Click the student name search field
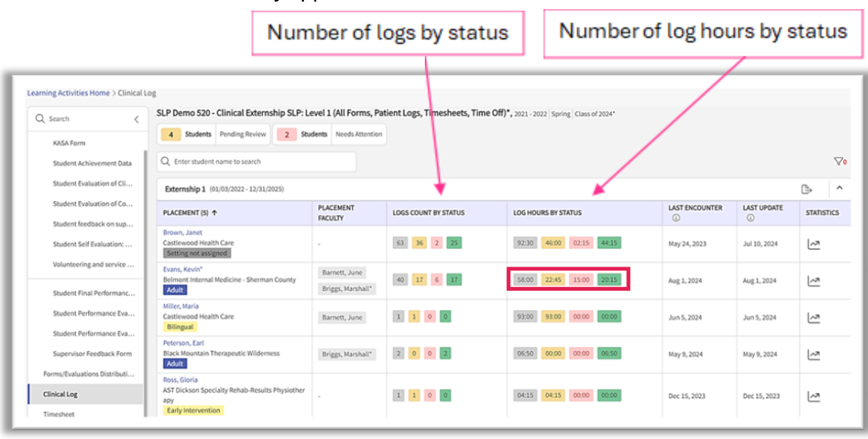Image resolution: width=868 pixels, height=439 pixels. (x=257, y=162)
